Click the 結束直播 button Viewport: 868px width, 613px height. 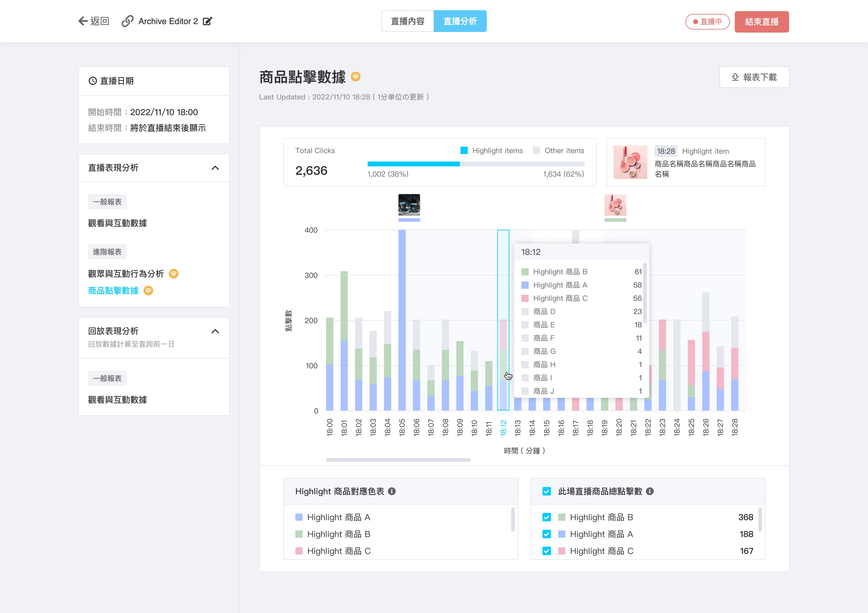(x=761, y=21)
